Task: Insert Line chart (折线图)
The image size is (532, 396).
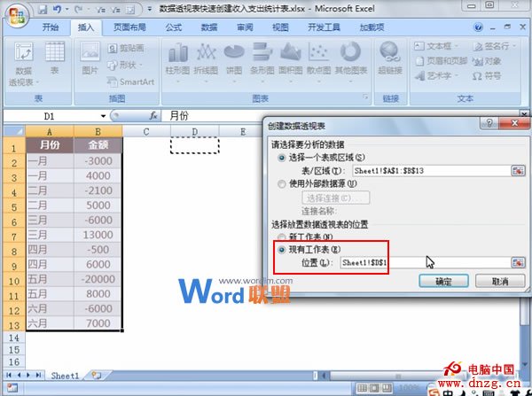Action: [206, 63]
